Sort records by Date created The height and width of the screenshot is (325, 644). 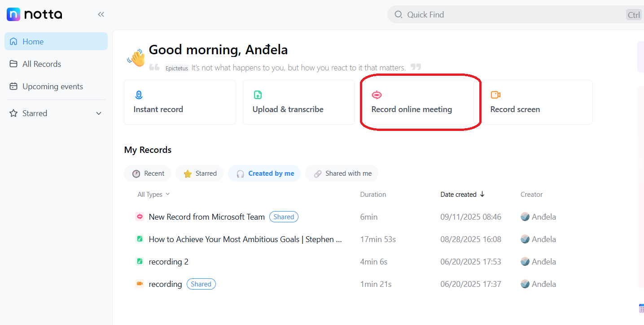pyautogui.click(x=462, y=195)
